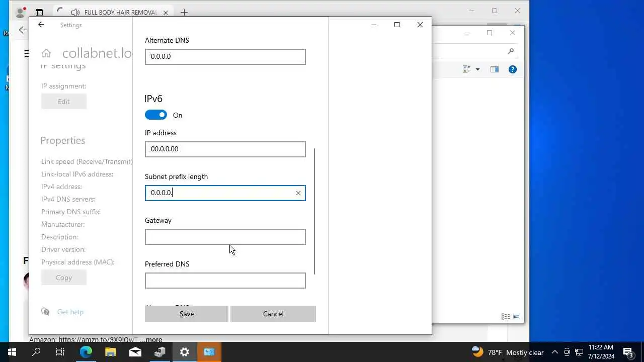Open the highlighted Control Panel taskbar icon
Screen dimensions: 644x362
(x=209, y=352)
